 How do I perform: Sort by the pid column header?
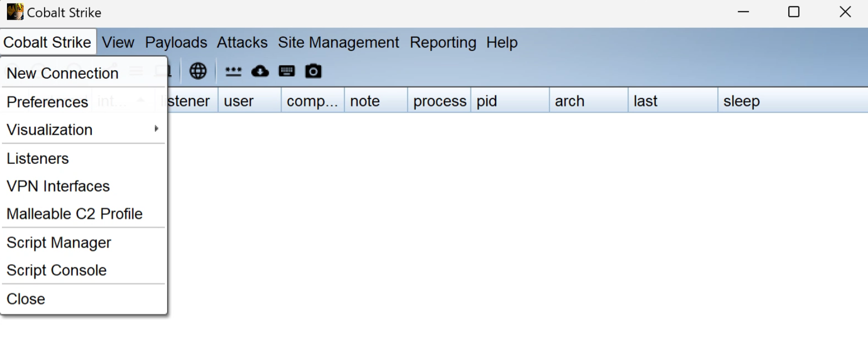(510, 101)
